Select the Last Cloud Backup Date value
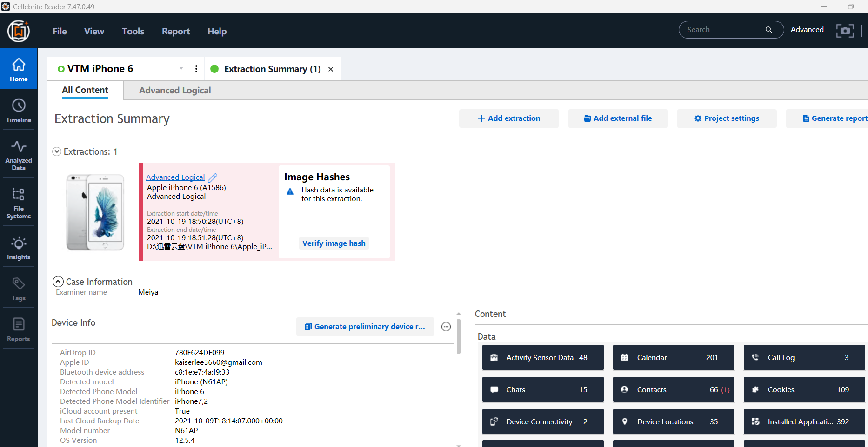The width and height of the screenshot is (868, 447). tap(229, 421)
